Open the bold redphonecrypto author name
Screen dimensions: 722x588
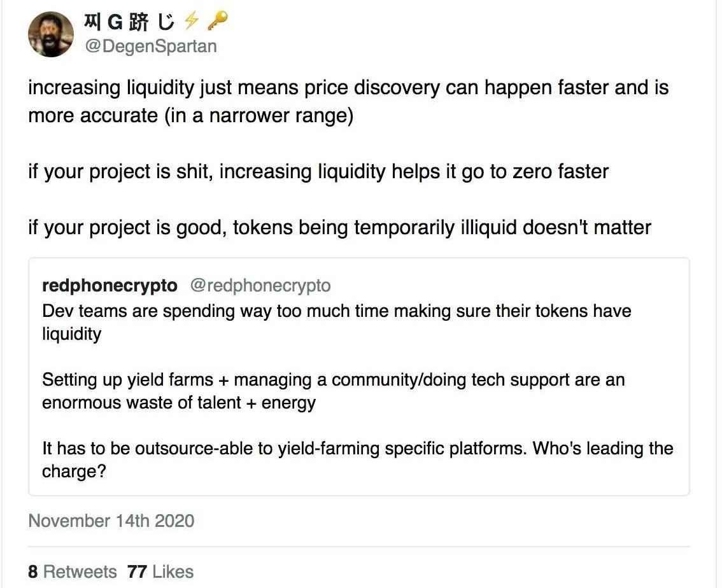110,286
